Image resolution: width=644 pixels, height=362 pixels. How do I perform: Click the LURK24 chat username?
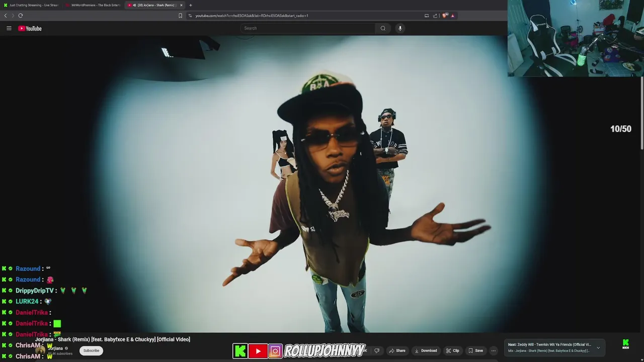[27, 302]
